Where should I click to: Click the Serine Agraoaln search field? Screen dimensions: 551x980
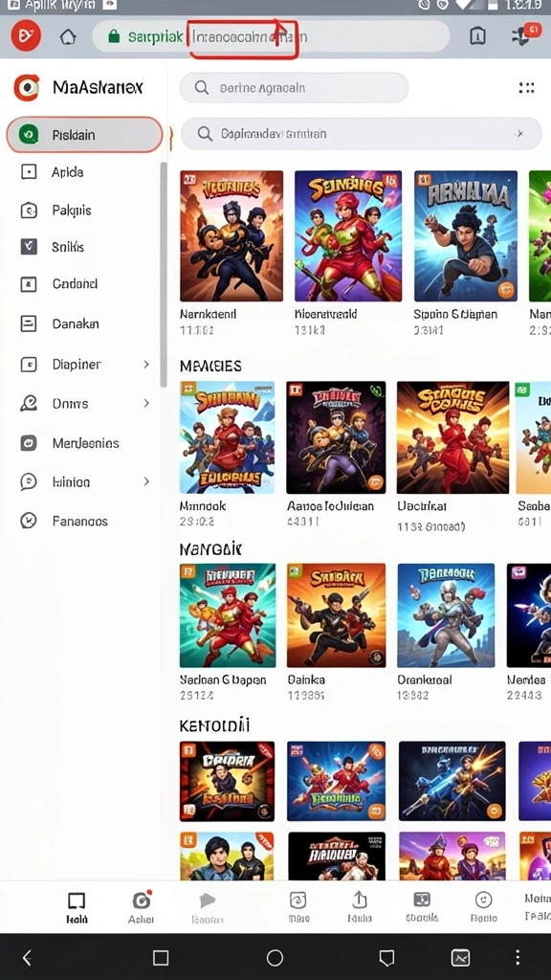coord(295,88)
